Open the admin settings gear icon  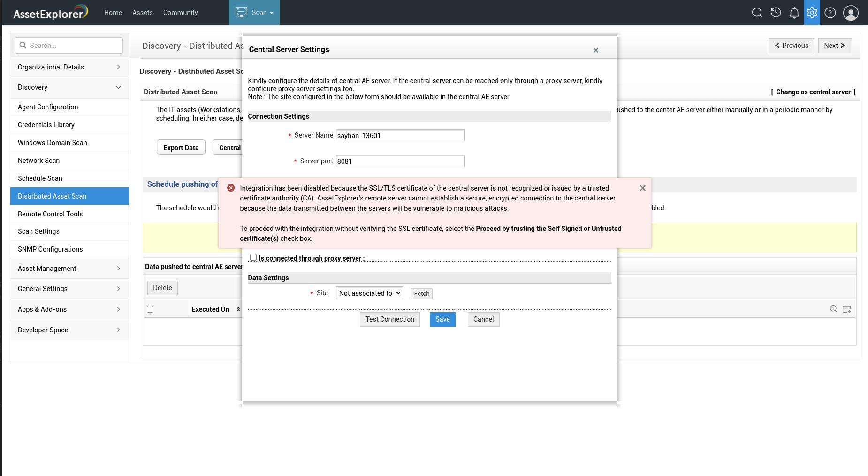click(x=812, y=13)
